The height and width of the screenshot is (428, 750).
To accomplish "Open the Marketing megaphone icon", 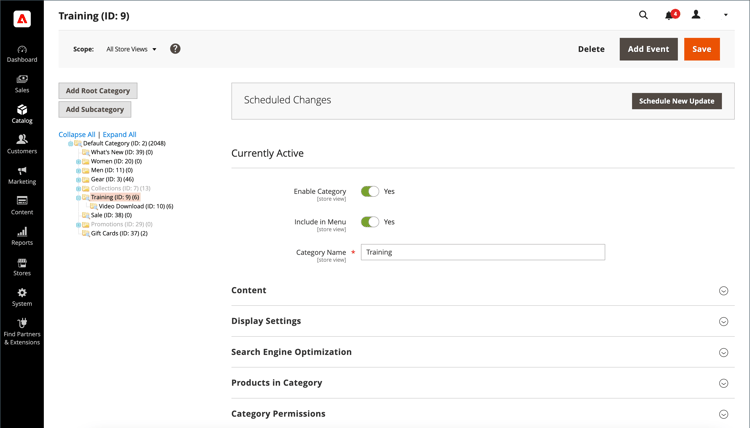I will click(22, 172).
